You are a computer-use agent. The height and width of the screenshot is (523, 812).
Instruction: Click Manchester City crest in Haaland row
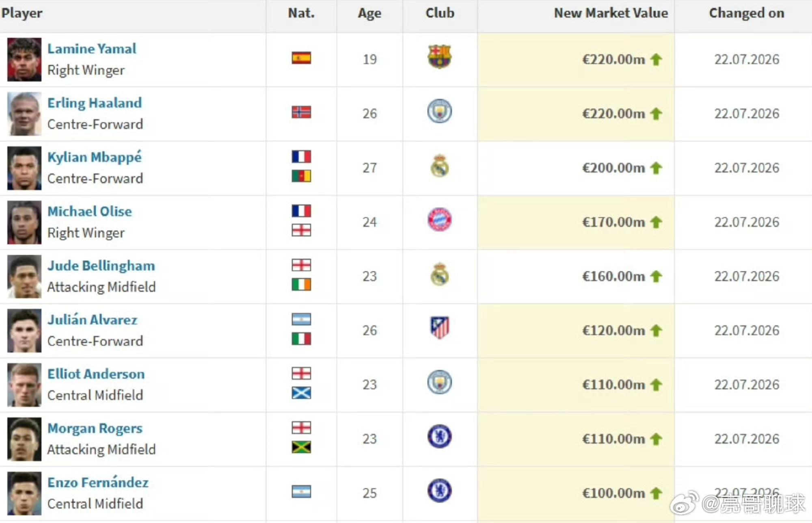click(439, 111)
